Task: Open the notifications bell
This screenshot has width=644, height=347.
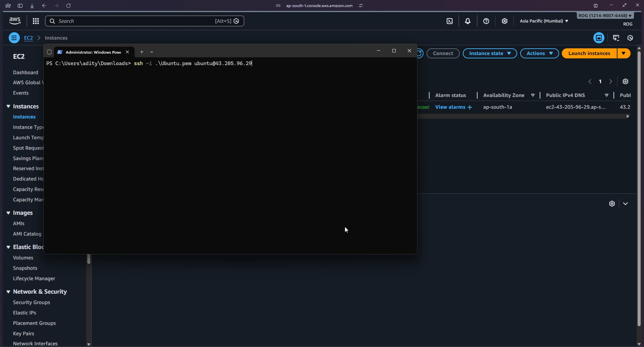Action: pyautogui.click(x=468, y=21)
